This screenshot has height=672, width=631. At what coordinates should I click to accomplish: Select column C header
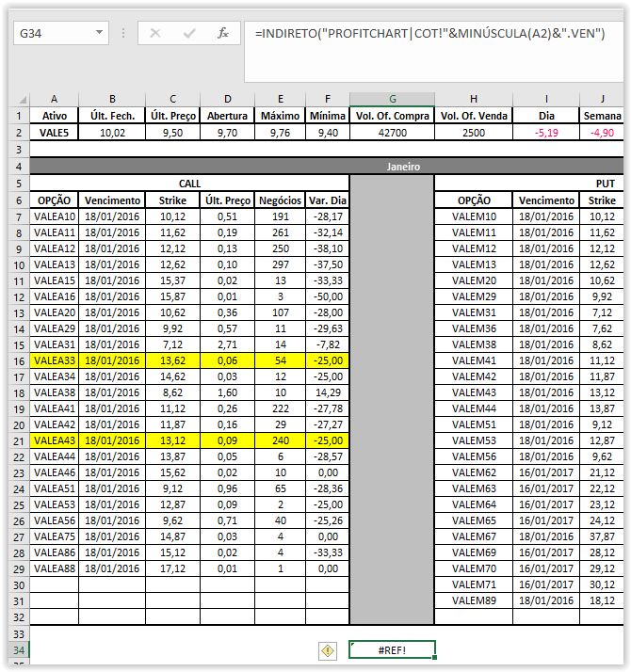click(172, 99)
